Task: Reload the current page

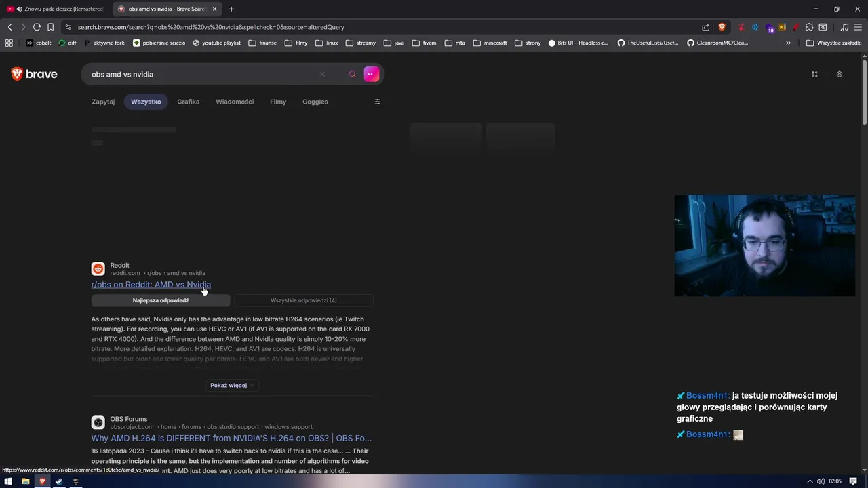Action: click(37, 27)
